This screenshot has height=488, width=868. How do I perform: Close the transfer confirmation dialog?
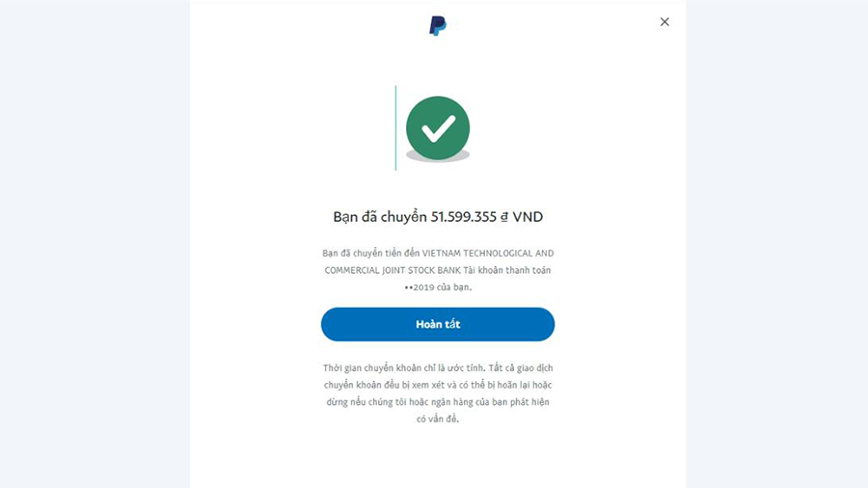click(x=665, y=21)
